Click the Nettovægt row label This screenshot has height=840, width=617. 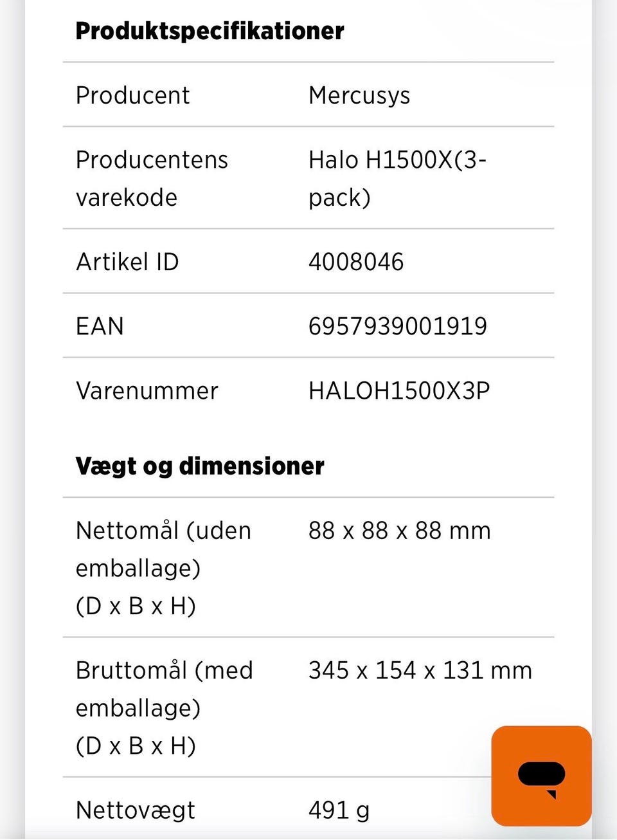tap(136, 810)
